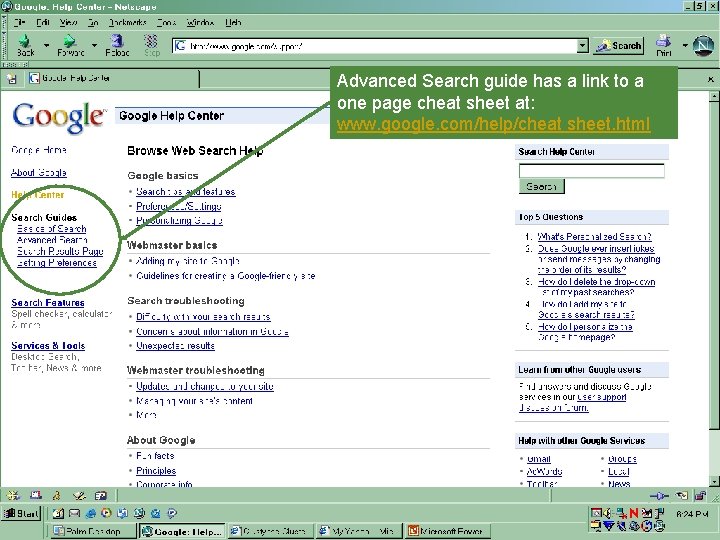Open the Search Features sidebar link
Viewport: 720px width, 540px height.
48,303
